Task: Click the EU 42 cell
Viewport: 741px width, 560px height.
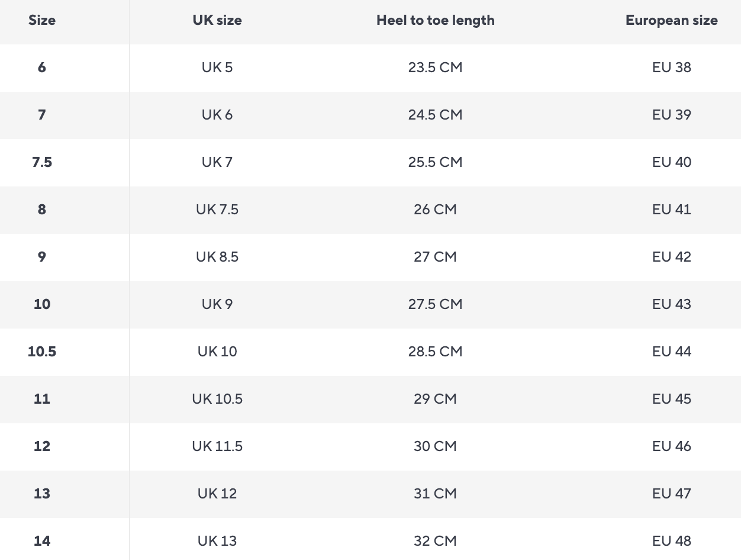Action: pyautogui.click(x=671, y=257)
